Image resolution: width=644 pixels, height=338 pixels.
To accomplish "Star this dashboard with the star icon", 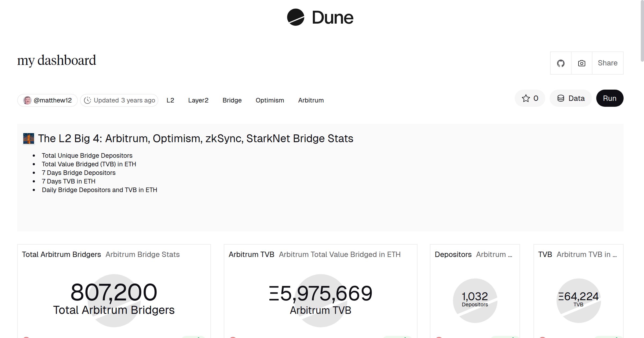I will pos(526,98).
